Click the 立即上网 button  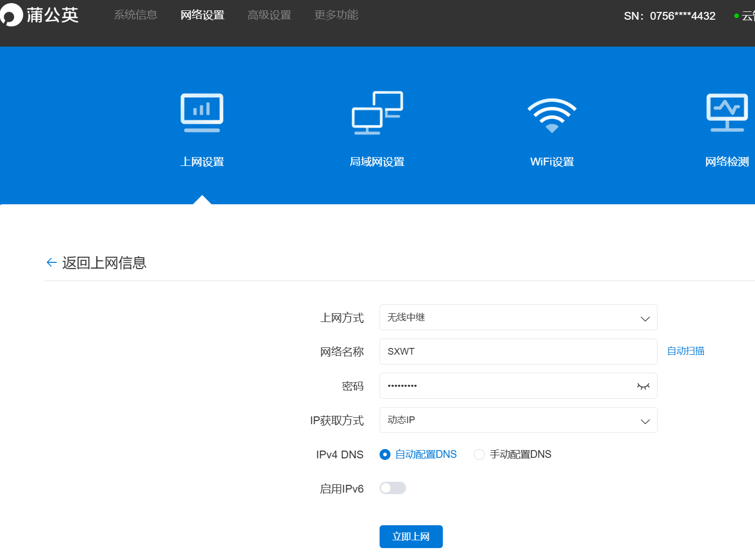click(x=411, y=537)
